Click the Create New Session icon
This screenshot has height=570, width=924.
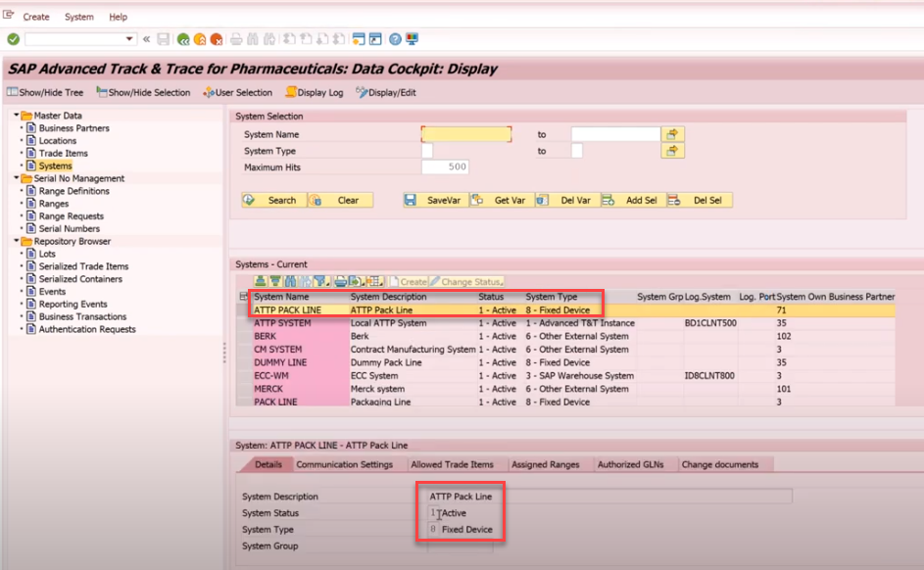pos(359,39)
